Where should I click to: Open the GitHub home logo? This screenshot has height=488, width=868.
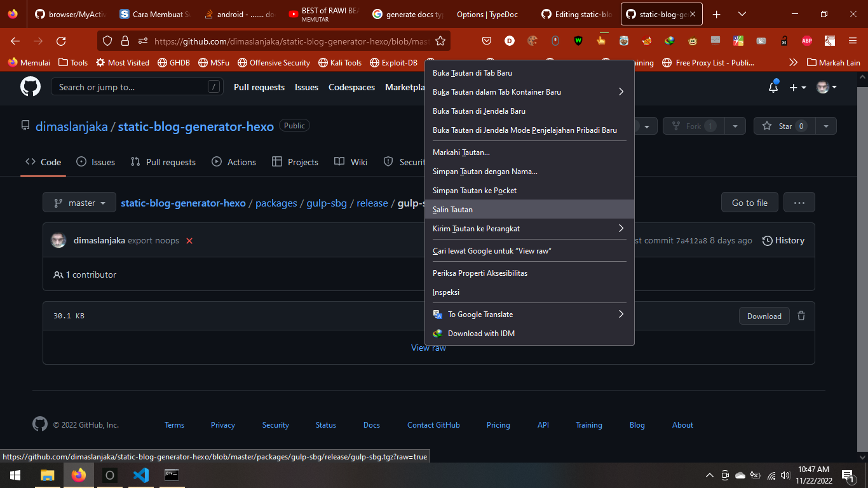click(x=30, y=87)
